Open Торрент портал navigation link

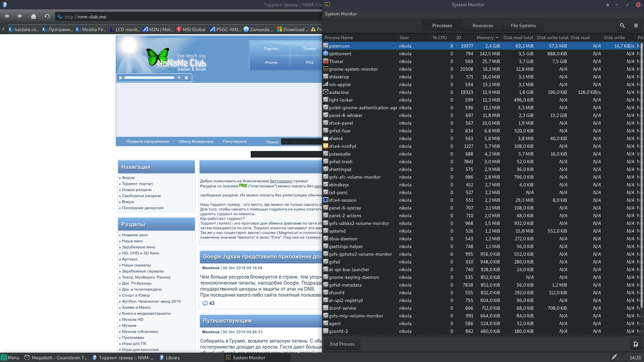(x=137, y=184)
